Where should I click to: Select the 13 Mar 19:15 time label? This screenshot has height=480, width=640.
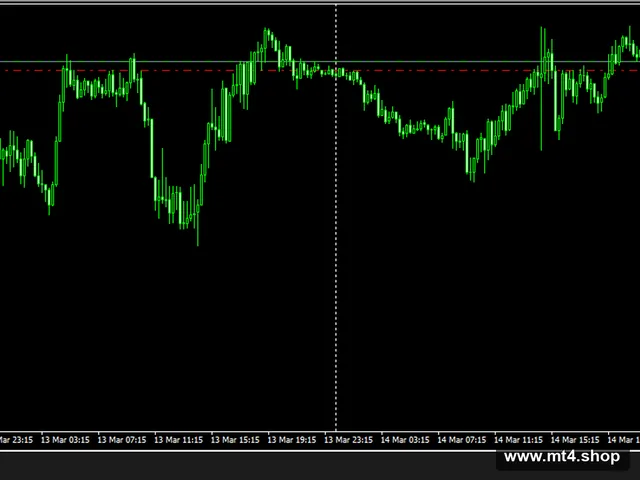click(x=292, y=440)
